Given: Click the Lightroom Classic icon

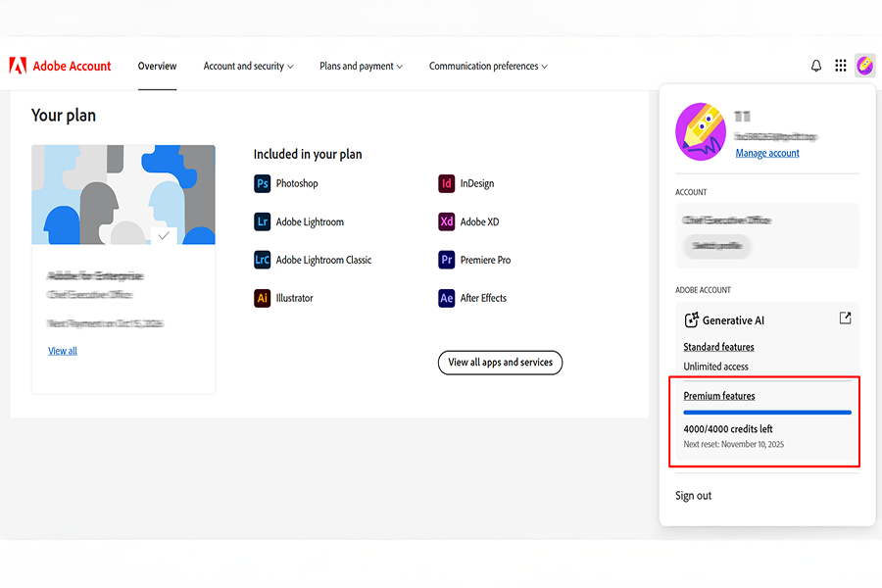Looking at the screenshot, I should 262,260.
